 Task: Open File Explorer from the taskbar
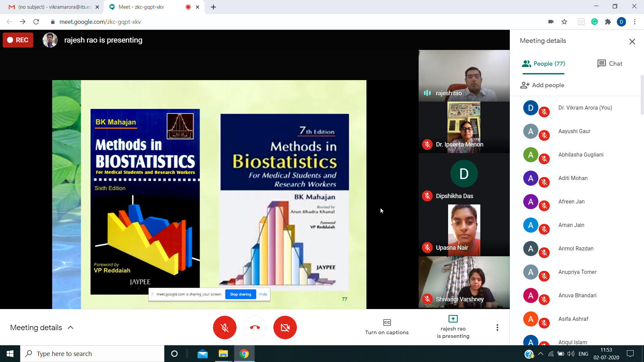[223, 354]
